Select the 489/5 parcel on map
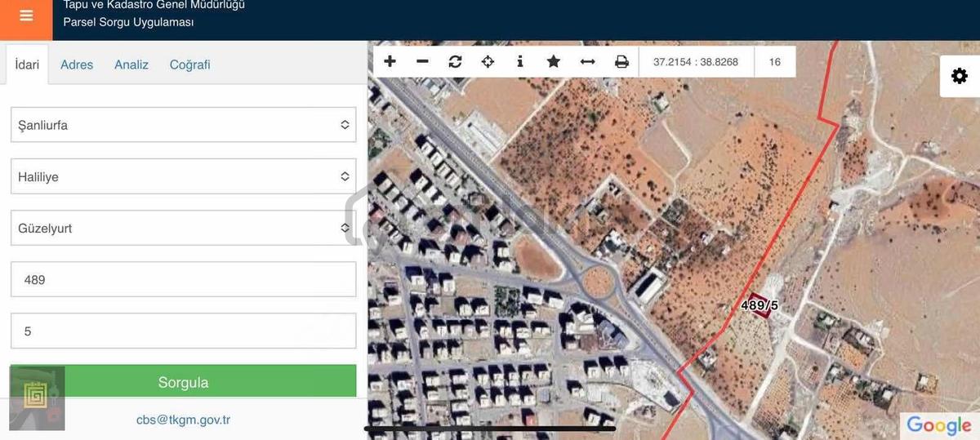Image resolution: width=980 pixels, height=440 pixels. (x=759, y=305)
